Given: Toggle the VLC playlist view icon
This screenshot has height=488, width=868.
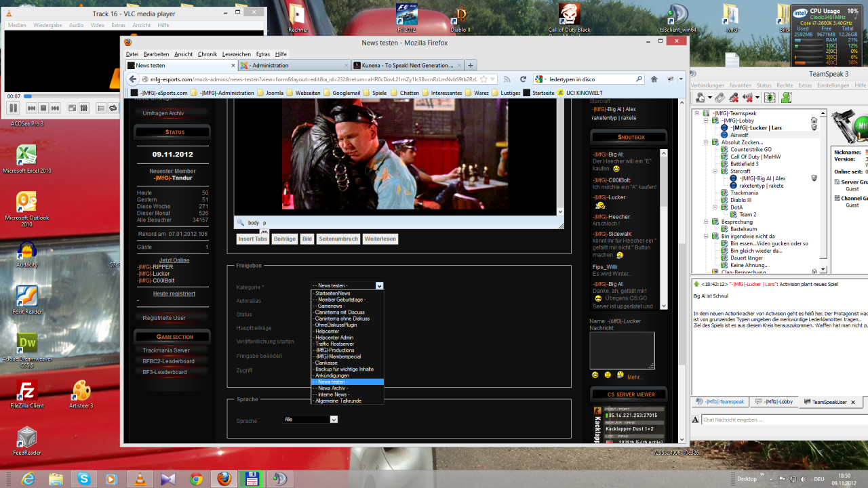Looking at the screenshot, I should tap(100, 108).
